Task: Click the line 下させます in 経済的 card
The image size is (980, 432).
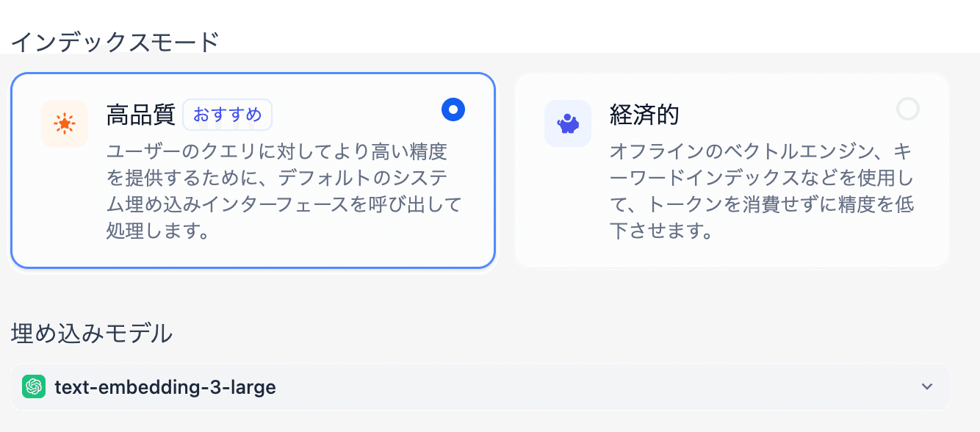Action: [x=661, y=231]
